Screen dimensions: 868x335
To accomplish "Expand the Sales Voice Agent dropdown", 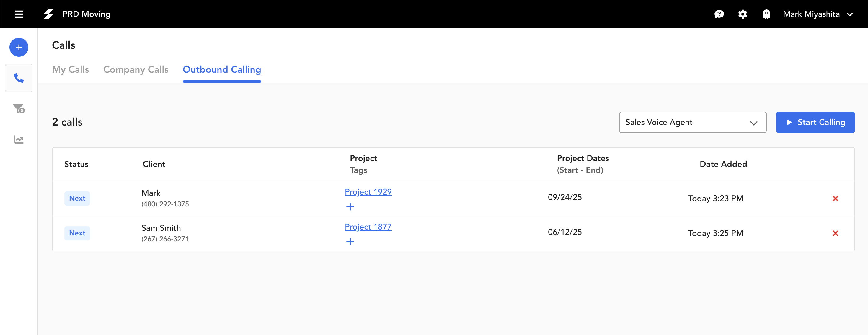I will 692,122.
